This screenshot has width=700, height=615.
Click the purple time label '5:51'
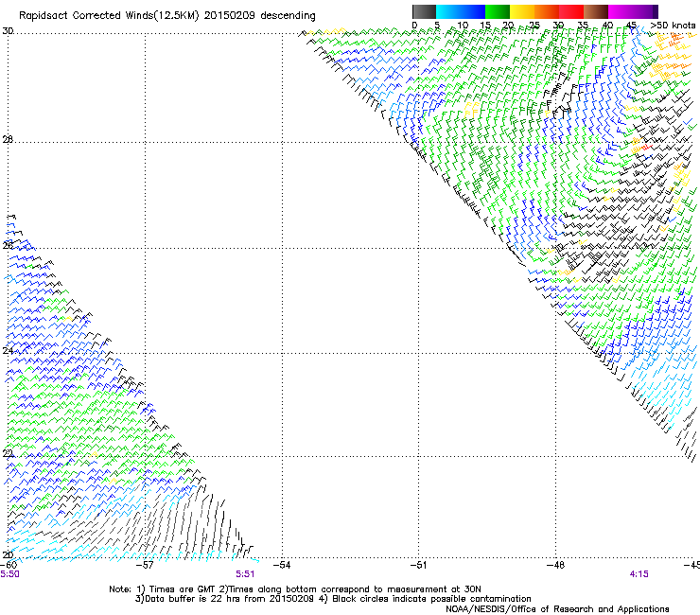coord(245,574)
